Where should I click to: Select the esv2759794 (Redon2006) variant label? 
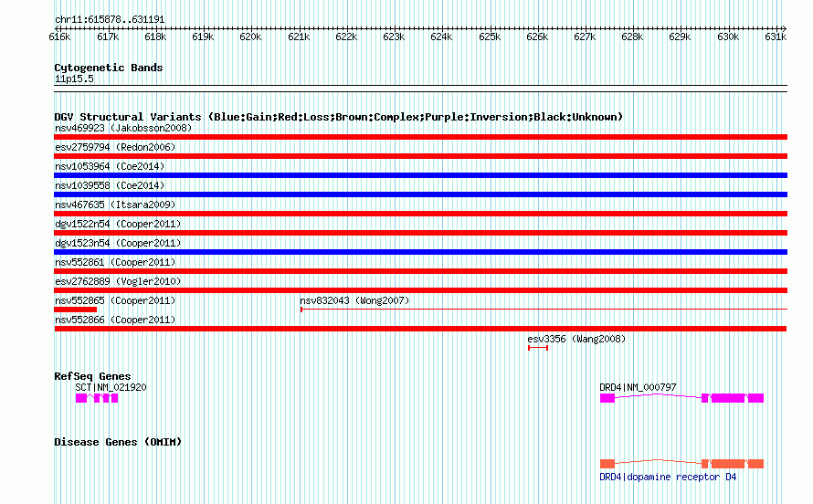tap(115, 147)
